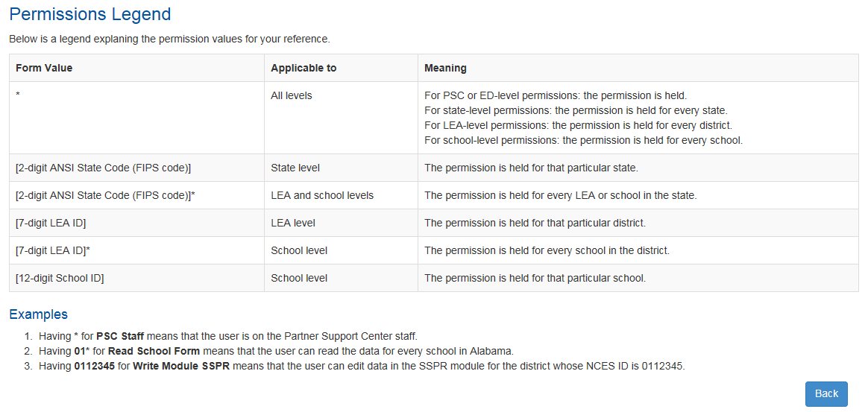
Task: Select the LEA and school levels cell
Action: coord(322,195)
